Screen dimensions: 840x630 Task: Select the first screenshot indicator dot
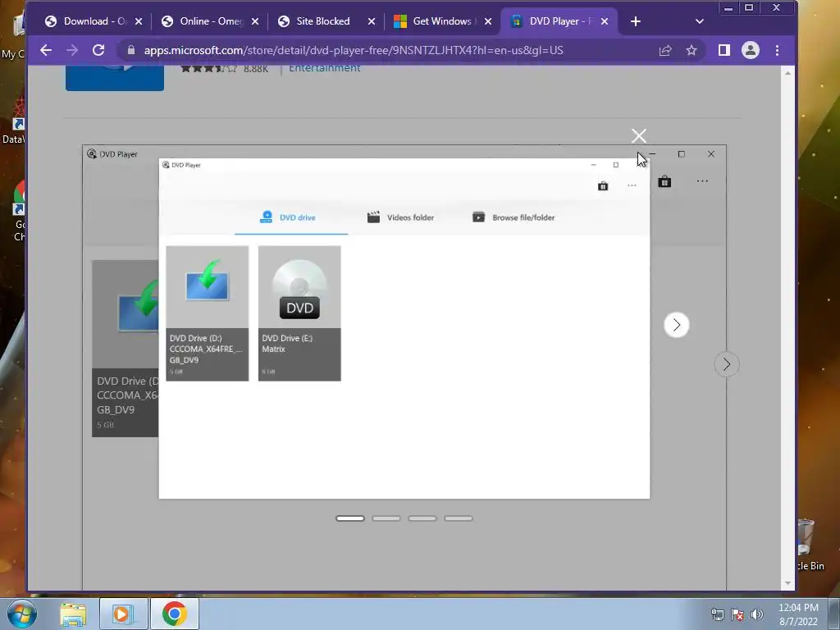coord(349,518)
